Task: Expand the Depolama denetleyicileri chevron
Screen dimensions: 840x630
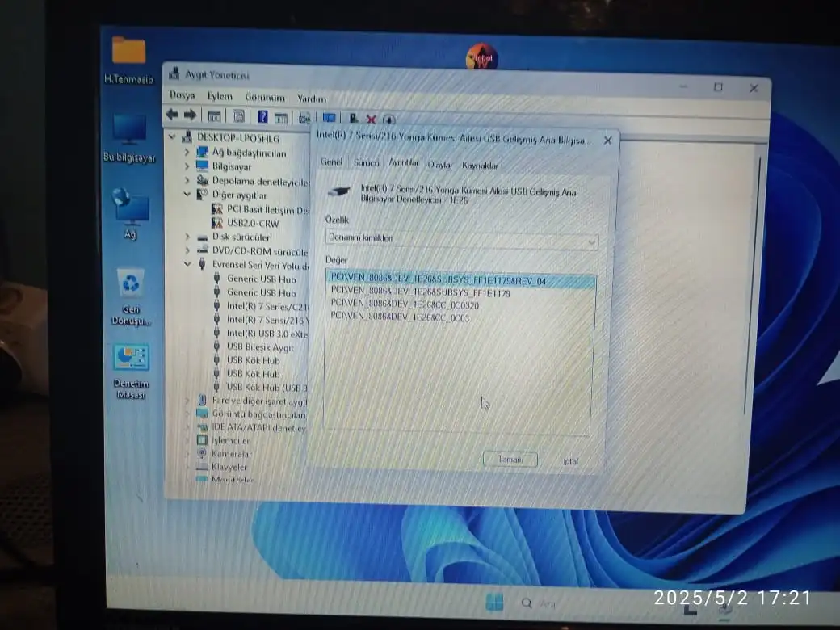Action: click(187, 181)
